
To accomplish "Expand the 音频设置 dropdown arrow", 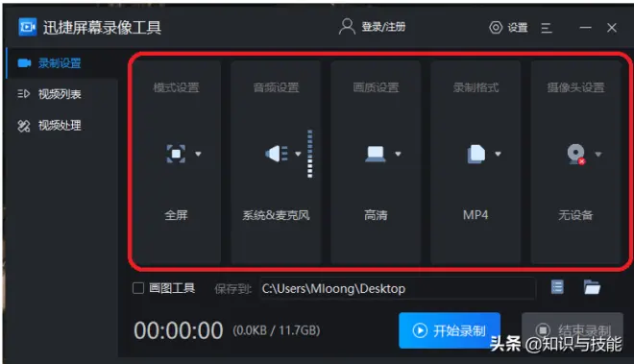I will pos(298,154).
